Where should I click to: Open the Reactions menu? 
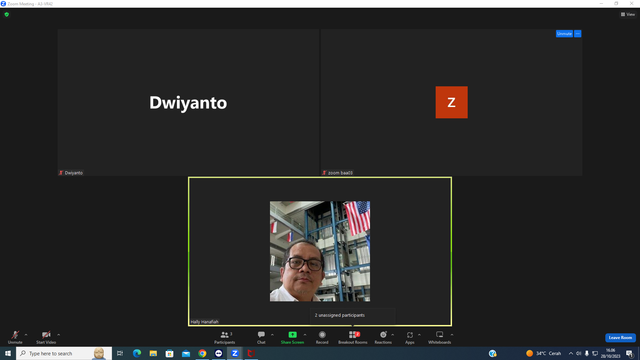383,337
